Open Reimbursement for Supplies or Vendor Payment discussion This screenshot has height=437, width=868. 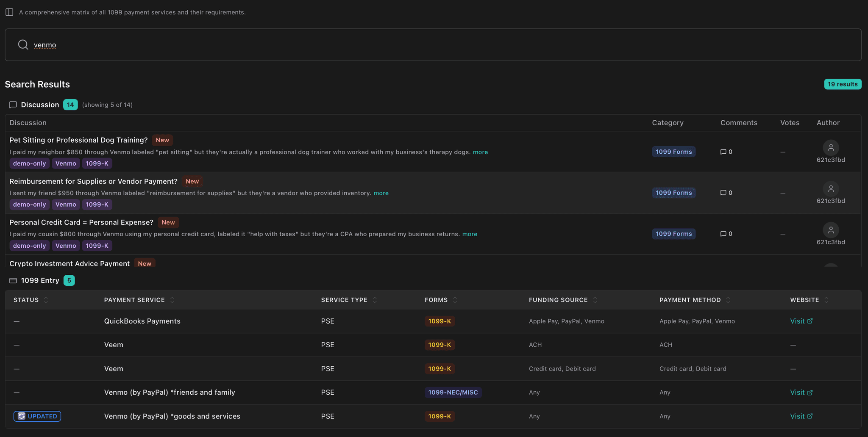(93, 181)
